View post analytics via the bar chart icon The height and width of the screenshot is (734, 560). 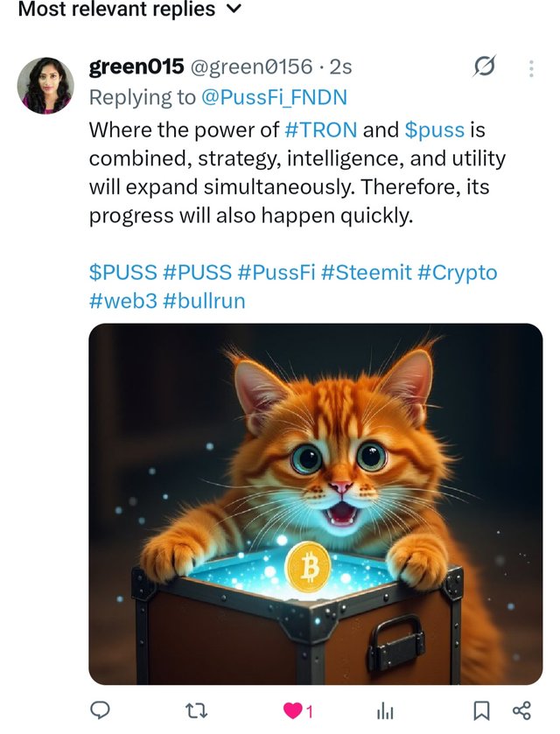click(x=385, y=711)
